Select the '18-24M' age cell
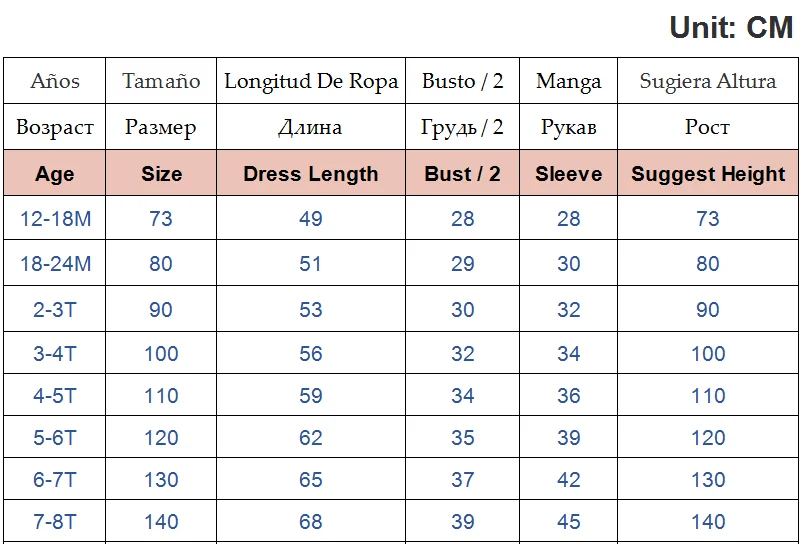The height and width of the screenshot is (544, 802). [x=55, y=264]
